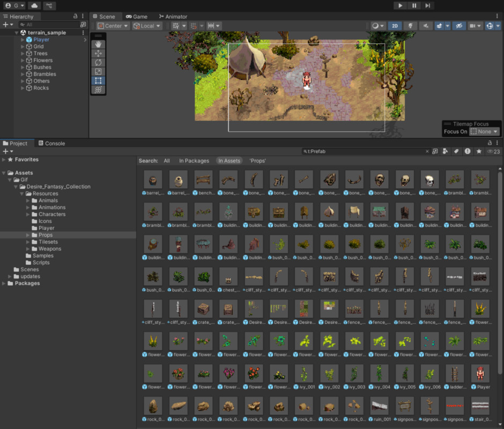504x429 pixels.
Task: Open terrain_sample scene options menu
Action: pyautogui.click(x=83, y=33)
